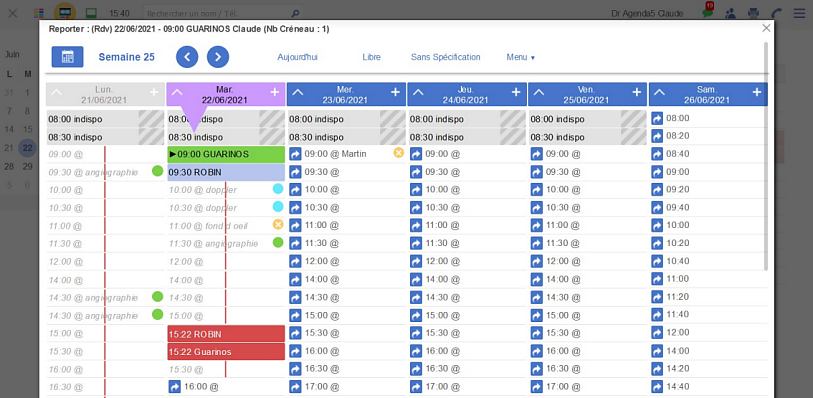The width and height of the screenshot is (813, 398).
Task: Click reschedule arrow for Tuesday 16:00 slot
Action: point(175,387)
